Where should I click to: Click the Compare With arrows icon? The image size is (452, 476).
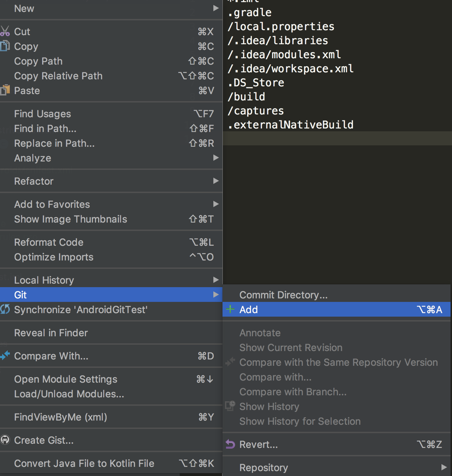tap(5, 356)
